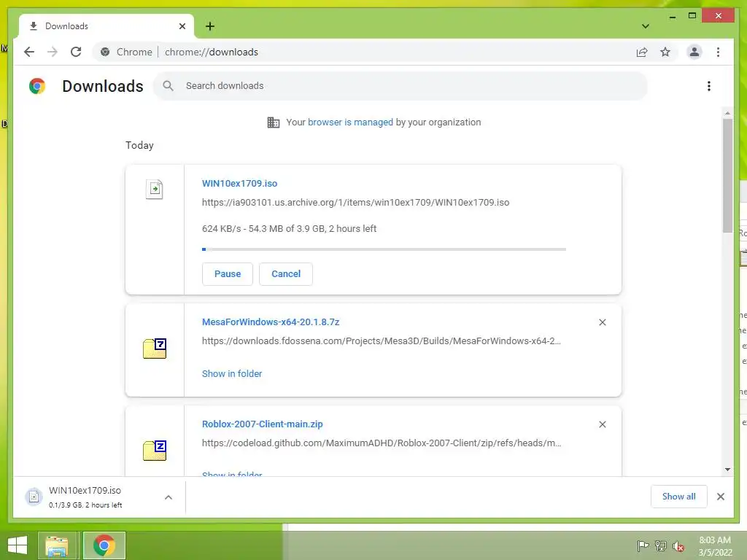This screenshot has width=747, height=560.
Task: Close the Downloads tab
Action: point(182,26)
